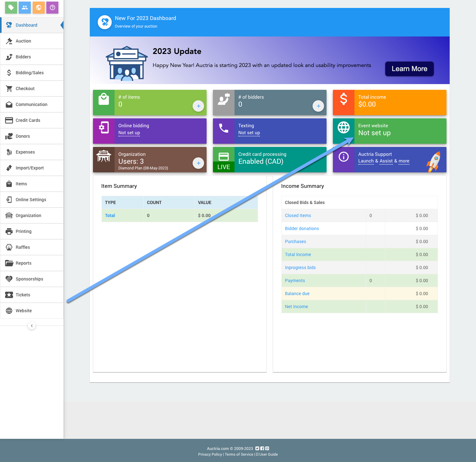
Task: Open the purple help question mark icon
Action: click(52, 7)
